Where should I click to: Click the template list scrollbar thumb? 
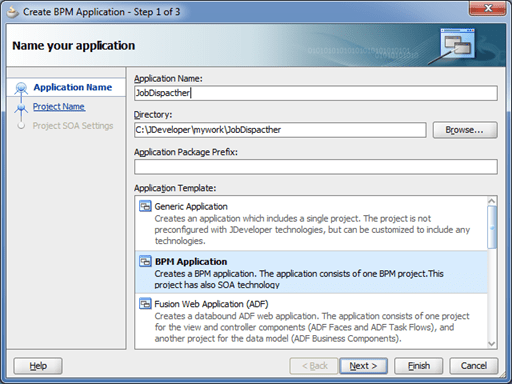[492, 227]
